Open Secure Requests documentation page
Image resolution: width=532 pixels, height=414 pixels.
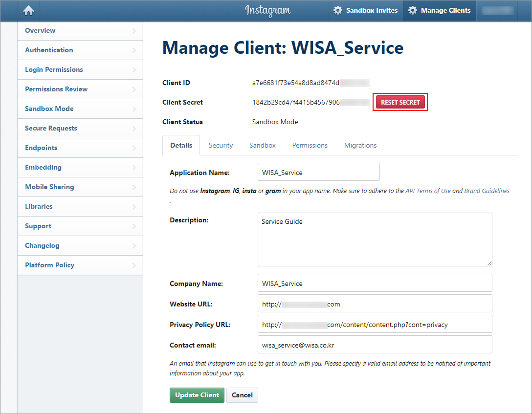click(x=80, y=128)
